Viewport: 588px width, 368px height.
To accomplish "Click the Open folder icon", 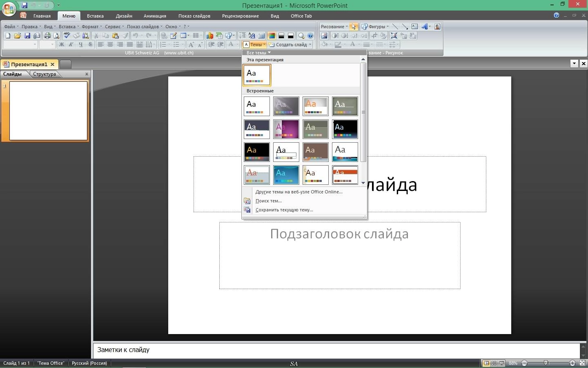I will (17, 36).
